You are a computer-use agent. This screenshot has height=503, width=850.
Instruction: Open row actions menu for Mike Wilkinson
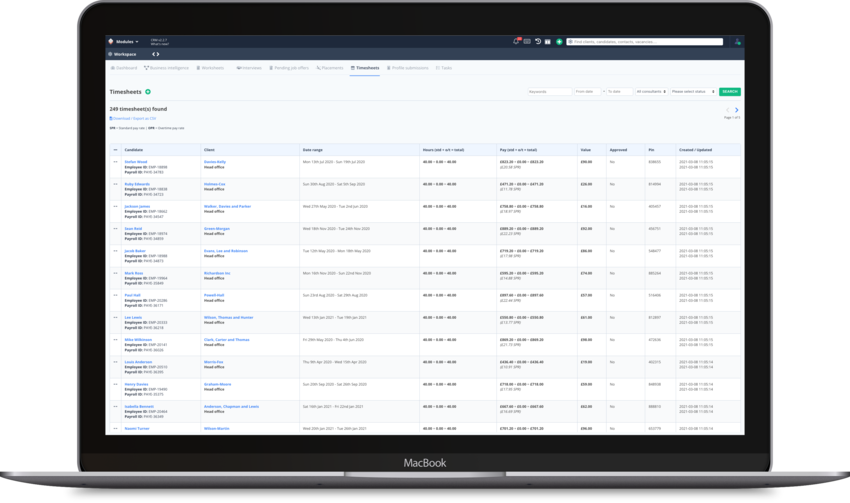[115, 339]
